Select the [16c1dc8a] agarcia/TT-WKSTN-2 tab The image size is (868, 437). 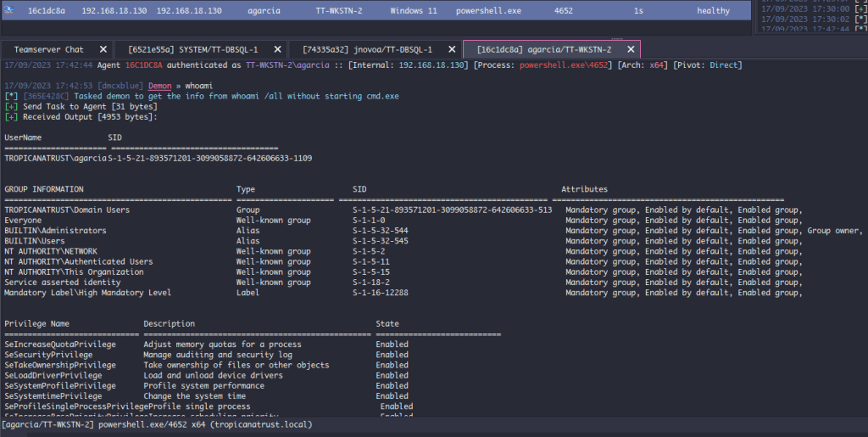(x=543, y=49)
